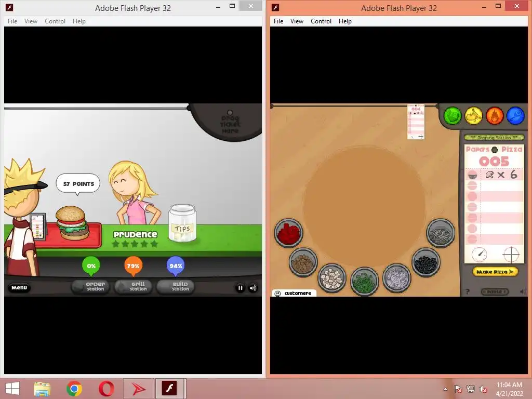
Task: Pause the burger game
Action: (x=240, y=288)
